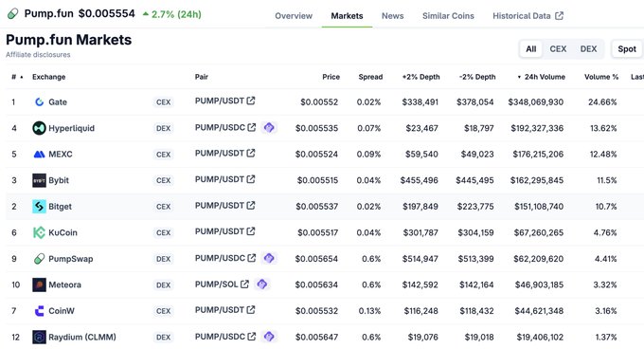Click the PumpSwap exchange logo

tap(39, 259)
